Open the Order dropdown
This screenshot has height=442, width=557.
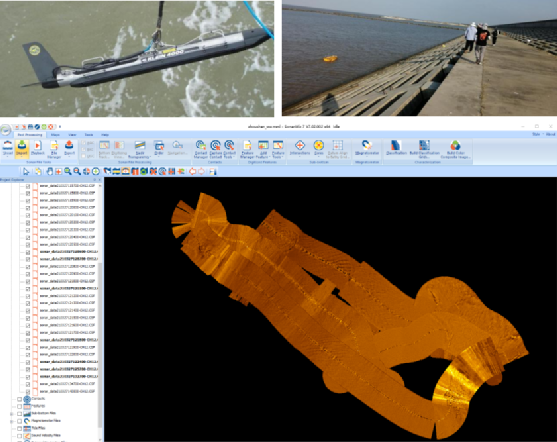(x=158, y=148)
